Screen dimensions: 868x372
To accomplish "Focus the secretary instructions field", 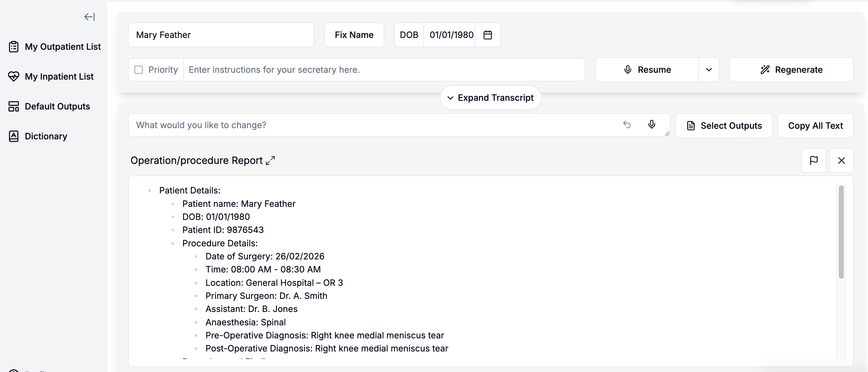I will tap(384, 70).
